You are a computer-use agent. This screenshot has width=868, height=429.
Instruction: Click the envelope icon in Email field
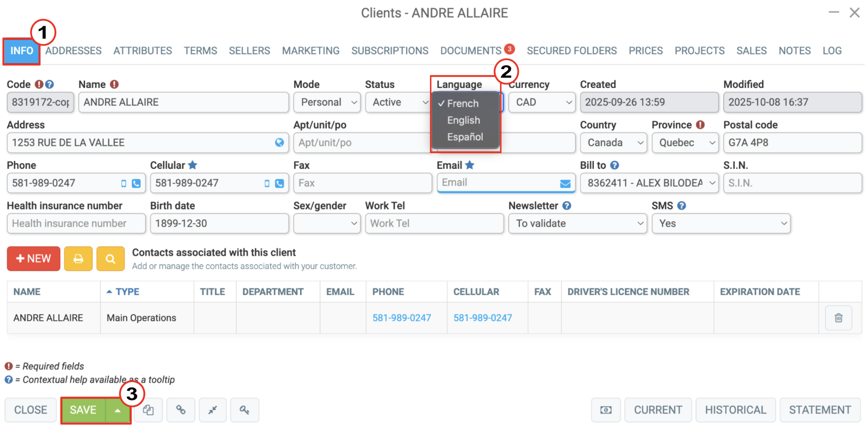pos(565,183)
